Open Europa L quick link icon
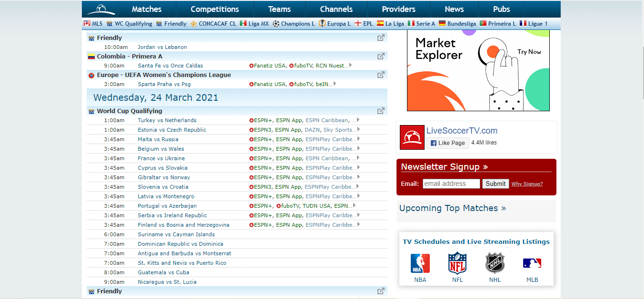The image size is (644, 299). (x=335, y=24)
